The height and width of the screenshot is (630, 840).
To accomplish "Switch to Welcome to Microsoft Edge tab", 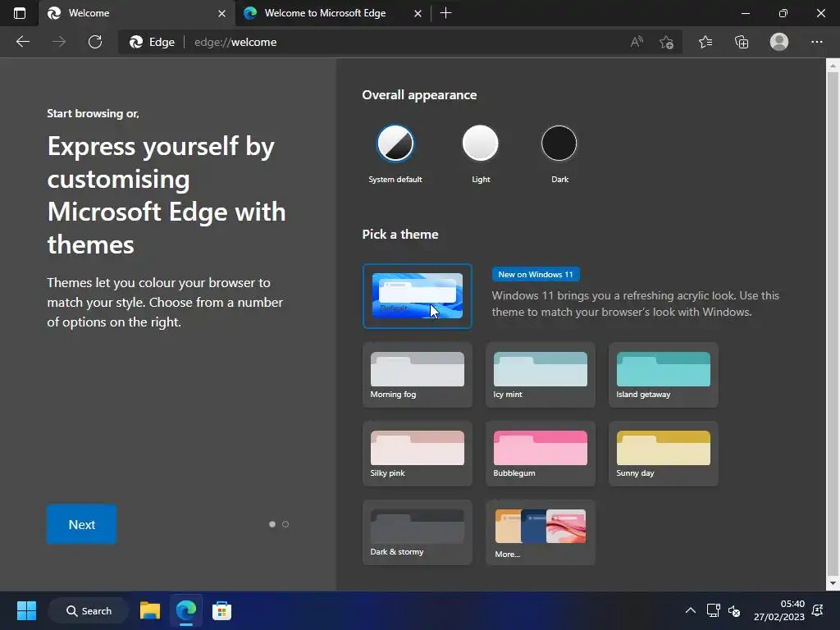I will coord(333,13).
